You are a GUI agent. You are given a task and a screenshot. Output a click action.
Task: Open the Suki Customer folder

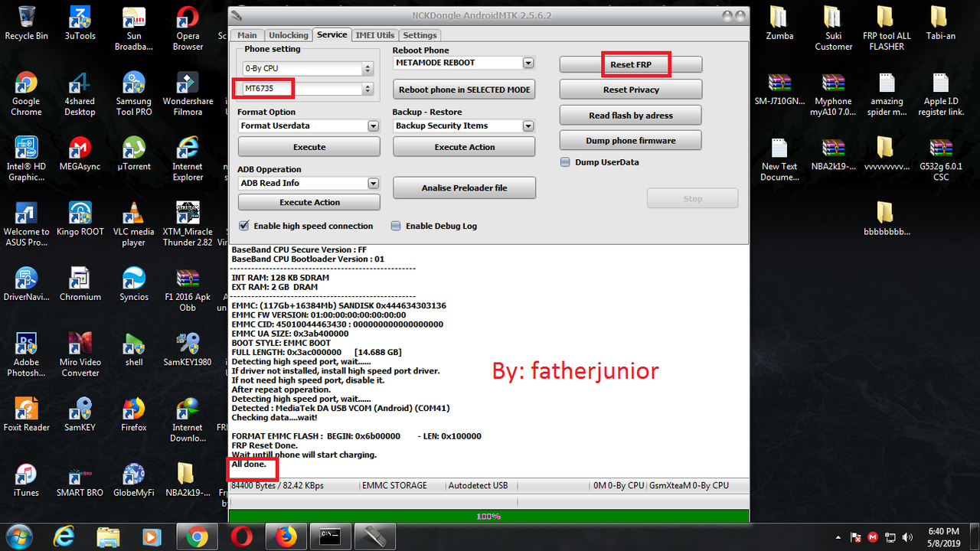pyautogui.click(x=833, y=28)
